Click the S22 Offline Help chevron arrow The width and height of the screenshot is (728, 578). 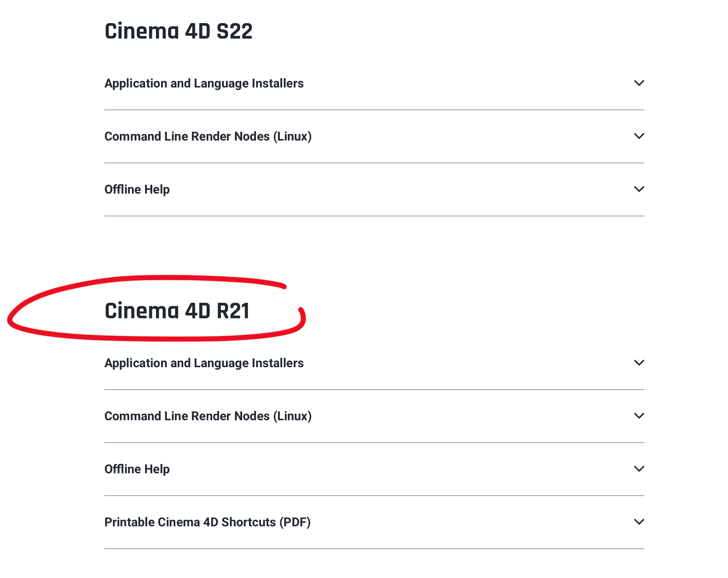coord(639,189)
